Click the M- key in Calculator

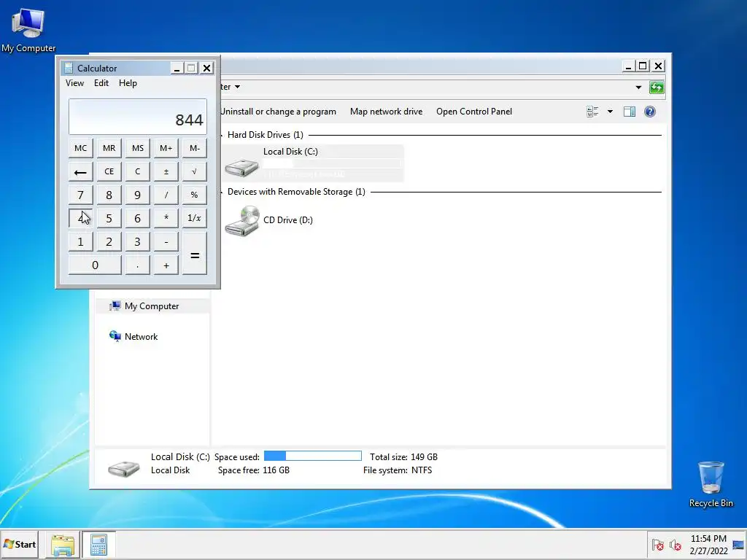click(x=194, y=148)
